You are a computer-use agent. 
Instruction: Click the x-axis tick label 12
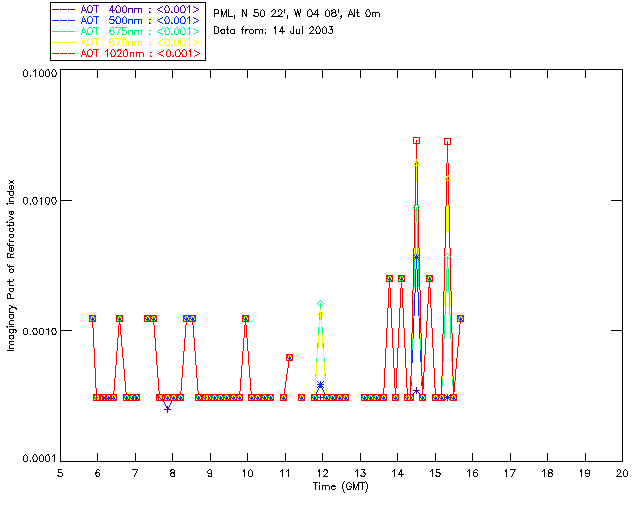click(x=322, y=473)
